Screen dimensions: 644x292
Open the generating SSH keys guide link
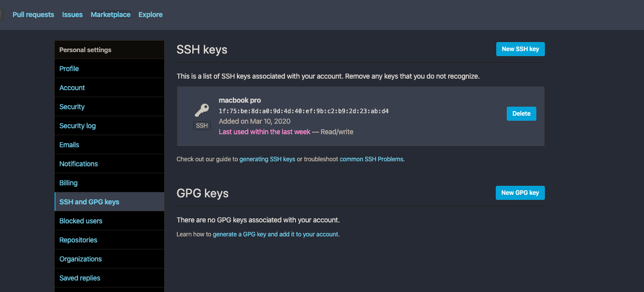267,159
